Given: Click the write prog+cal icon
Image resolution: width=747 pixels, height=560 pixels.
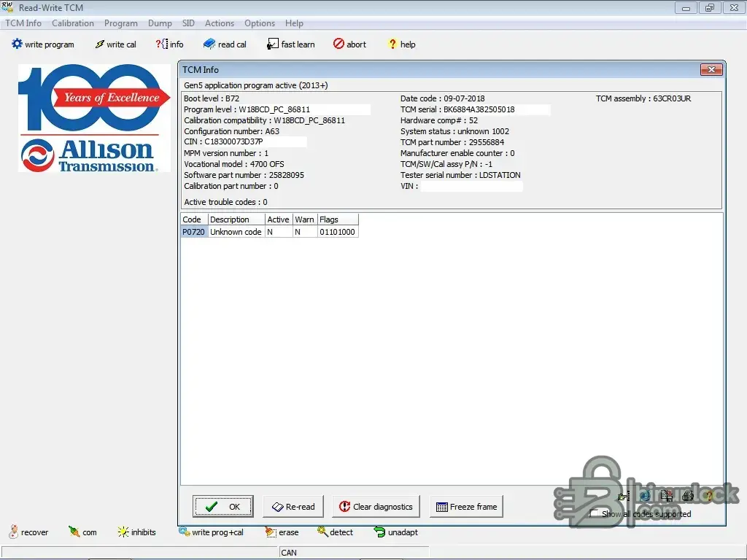Looking at the screenshot, I should 184,532.
